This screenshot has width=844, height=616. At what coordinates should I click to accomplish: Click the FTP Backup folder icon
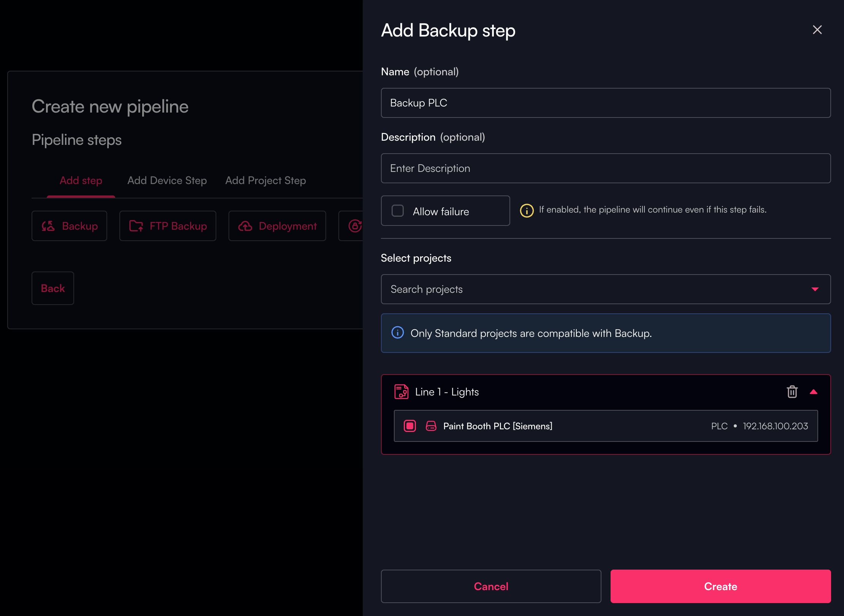pos(136,226)
